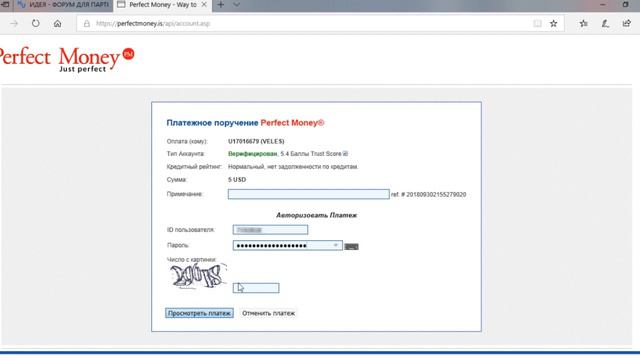This screenshot has height=360, width=640.
Task: Click the forward navigation arrow
Action: pyautogui.click(x=14, y=24)
